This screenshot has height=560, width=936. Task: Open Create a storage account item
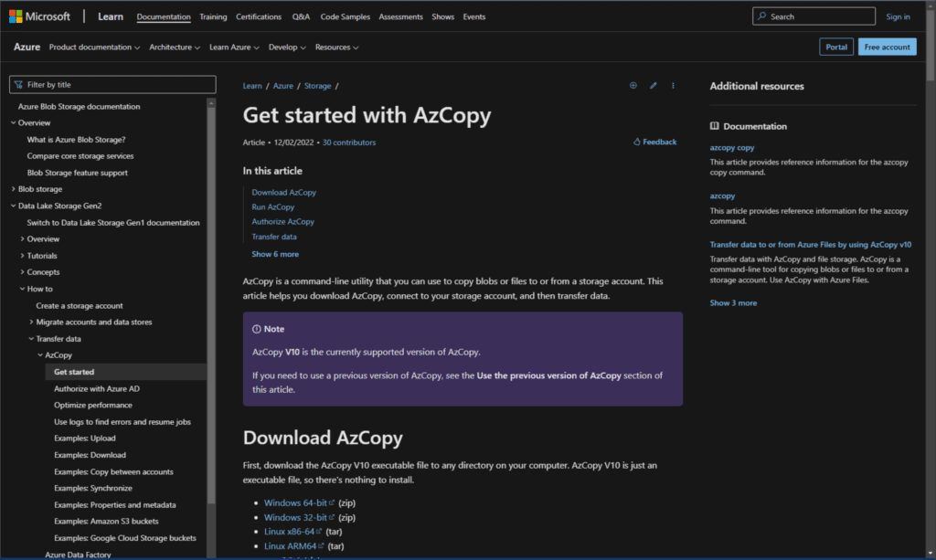click(x=80, y=305)
